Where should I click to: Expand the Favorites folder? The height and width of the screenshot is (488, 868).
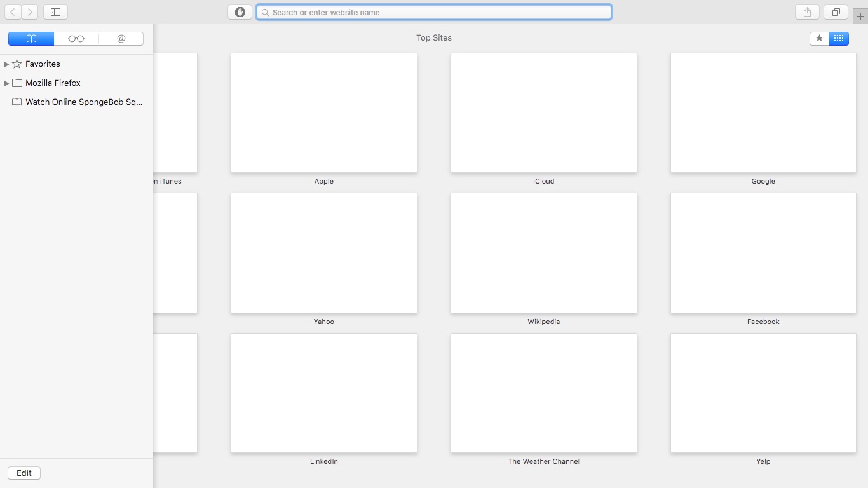(6, 64)
